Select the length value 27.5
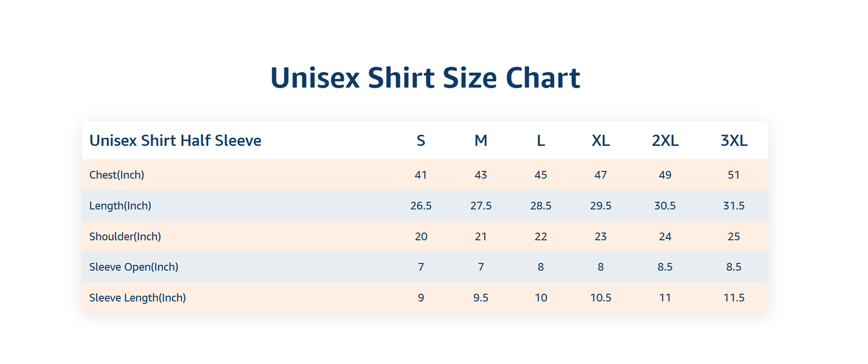This screenshot has width=868, height=364. click(x=481, y=206)
